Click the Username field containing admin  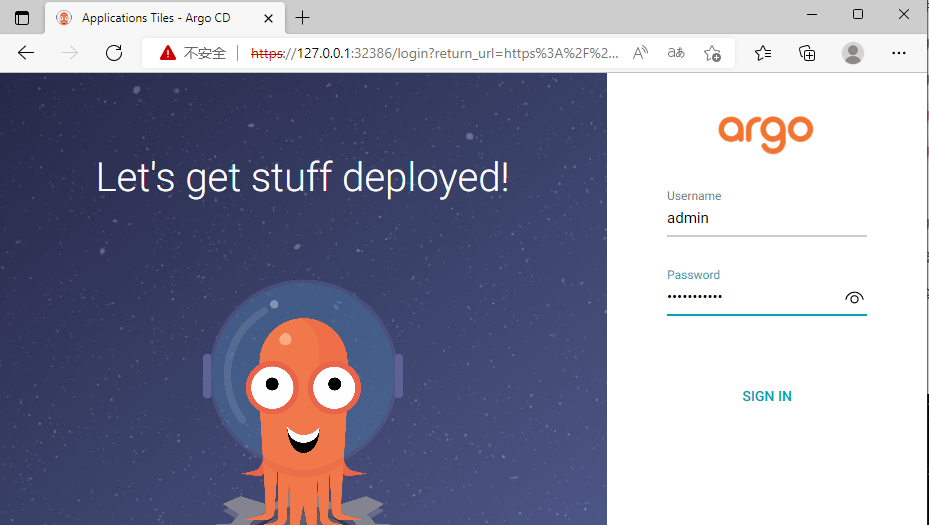pos(767,219)
